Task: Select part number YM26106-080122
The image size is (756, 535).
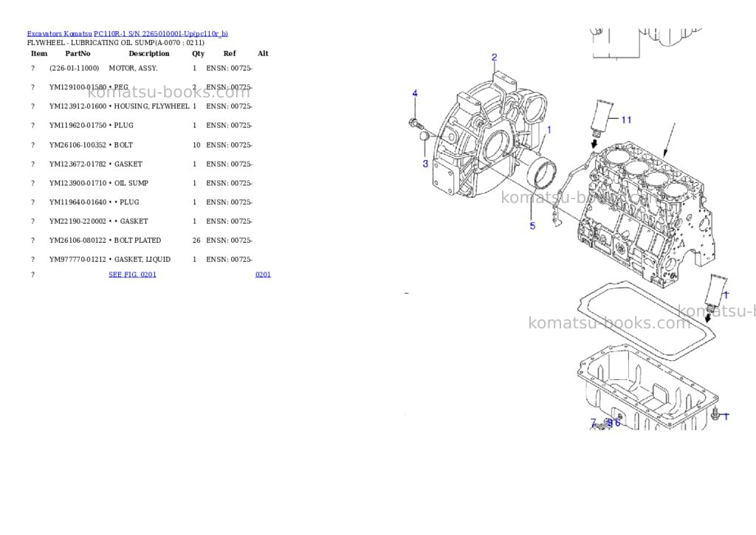Action: coord(78,241)
